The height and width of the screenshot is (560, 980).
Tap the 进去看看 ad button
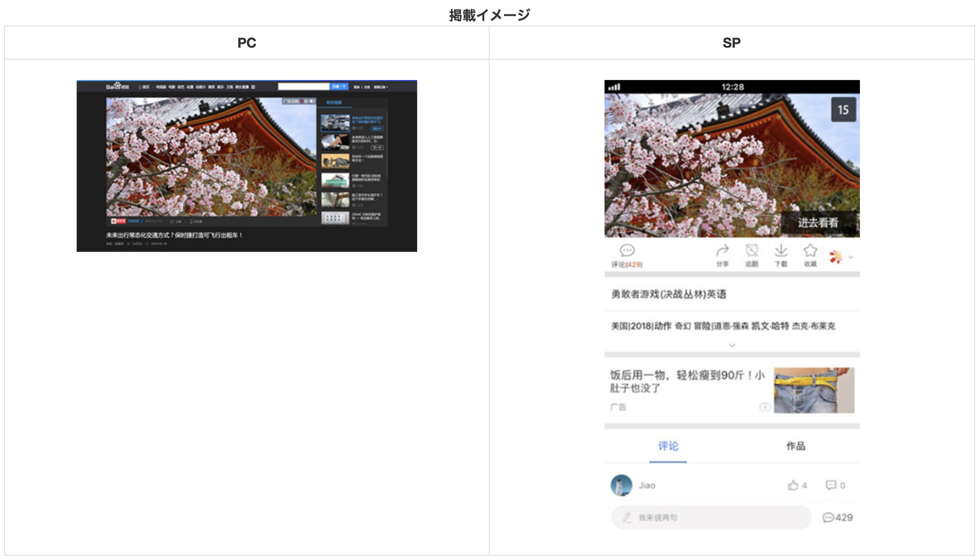pos(818,223)
